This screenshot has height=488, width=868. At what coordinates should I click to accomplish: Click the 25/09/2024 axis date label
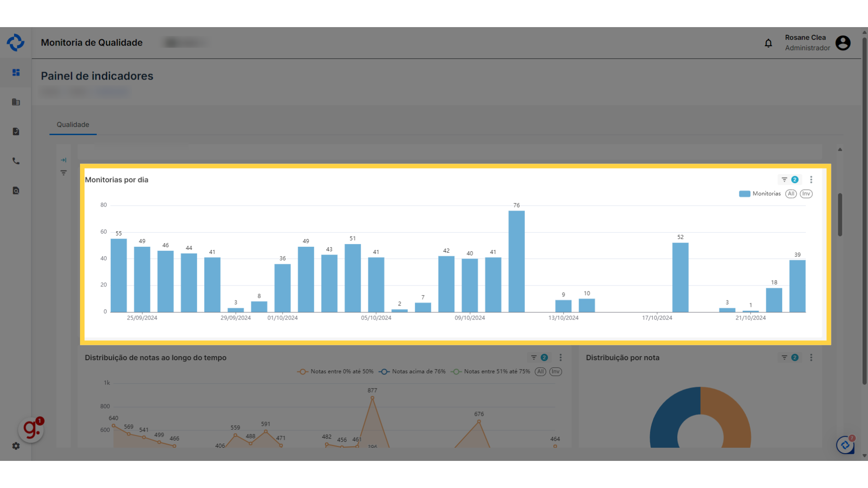pyautogui.click(x=142, y=318)
